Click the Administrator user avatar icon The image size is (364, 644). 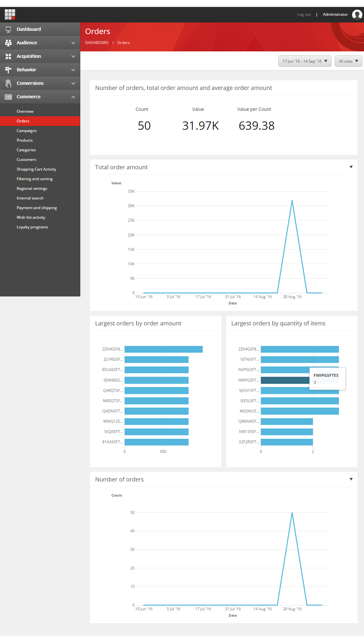357,14
